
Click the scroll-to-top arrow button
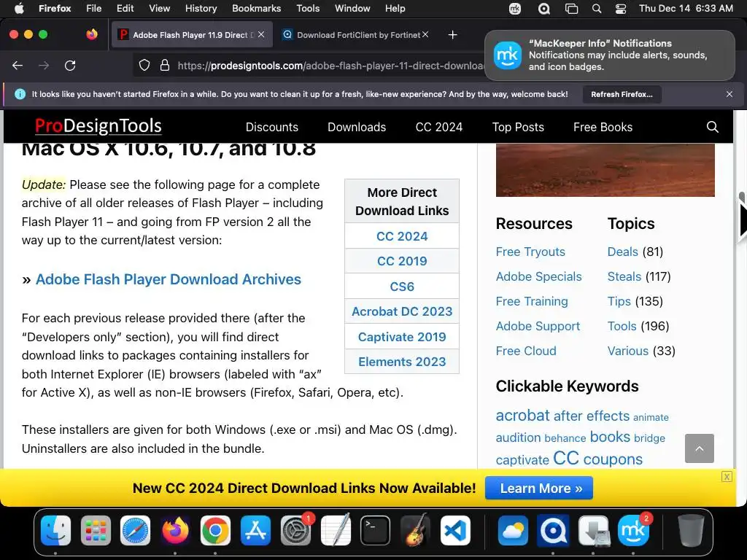coord(700,448)
